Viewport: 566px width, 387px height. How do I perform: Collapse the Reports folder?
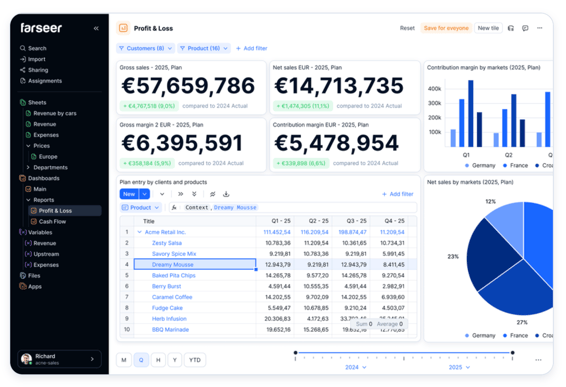click(28, 200)
